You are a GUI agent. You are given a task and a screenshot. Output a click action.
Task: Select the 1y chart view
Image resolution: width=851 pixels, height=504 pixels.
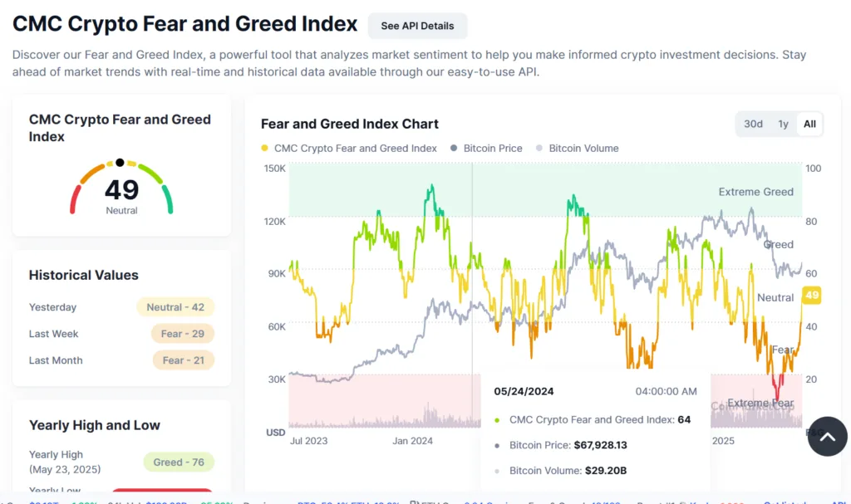pyautogui.click(x=782, y=123)
